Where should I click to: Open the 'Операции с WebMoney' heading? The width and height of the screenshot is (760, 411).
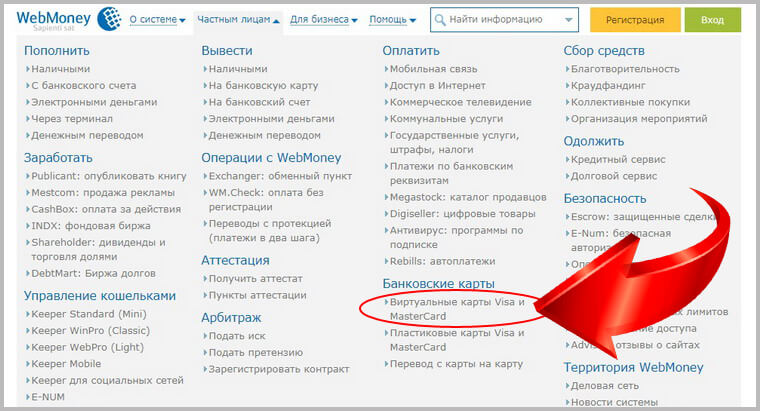[271, 158]
